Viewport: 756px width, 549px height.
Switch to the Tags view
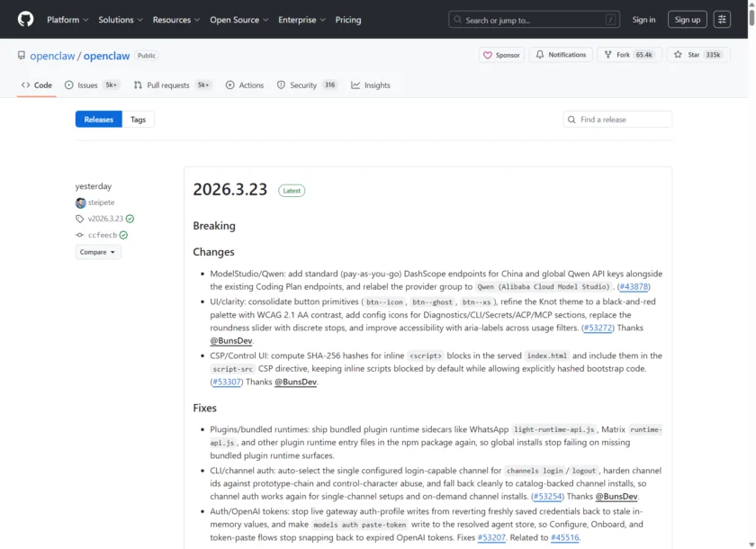139,118
